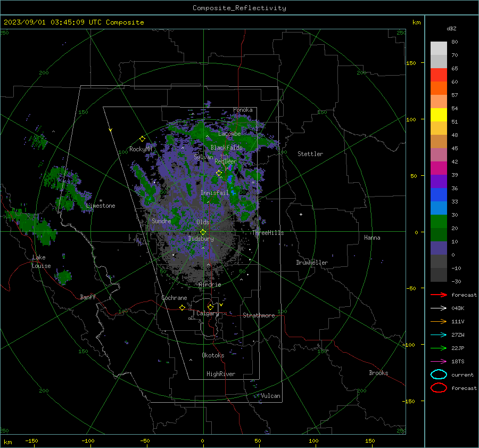This screenshot has height=448, width=479.
Task: Click the Airdrie city label
Action: (210, 284)
